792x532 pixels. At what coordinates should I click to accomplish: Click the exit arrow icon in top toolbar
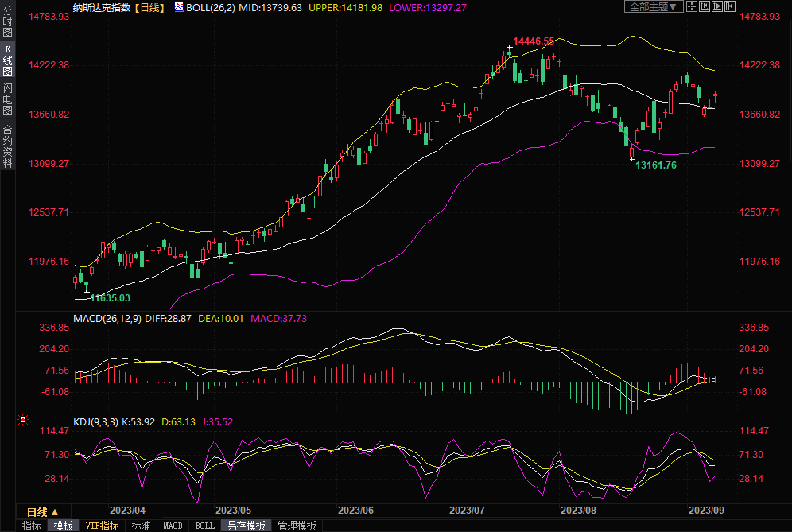click(x=730, y=6)
